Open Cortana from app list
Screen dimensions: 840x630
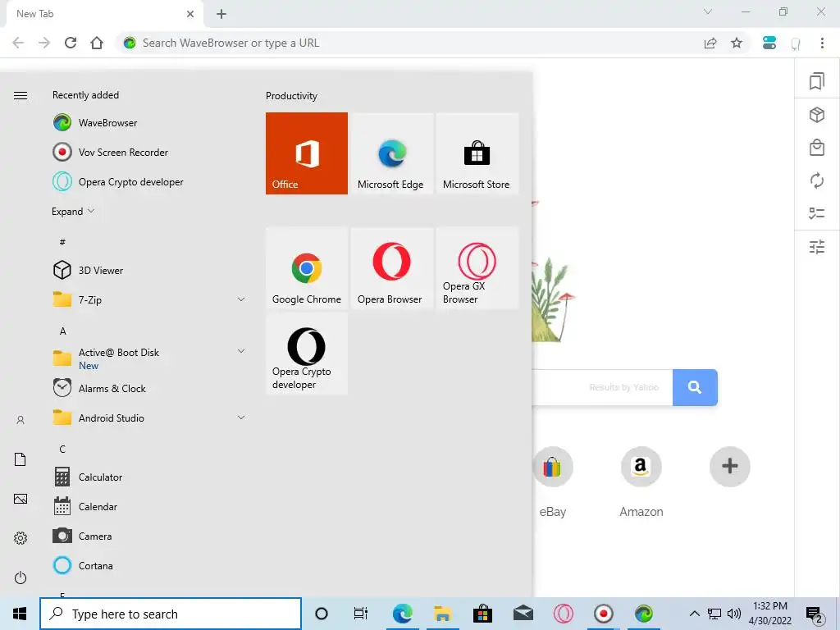pyautogui.click(x=148, y=565)
